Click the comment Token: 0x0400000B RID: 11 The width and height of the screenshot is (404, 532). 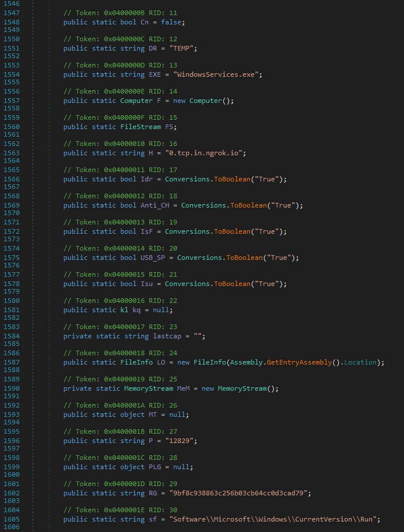[x=120, y=13]
